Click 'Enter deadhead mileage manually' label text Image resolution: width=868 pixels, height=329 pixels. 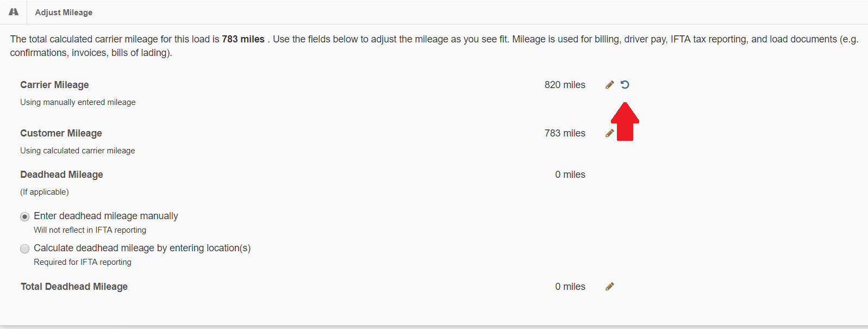106,216
